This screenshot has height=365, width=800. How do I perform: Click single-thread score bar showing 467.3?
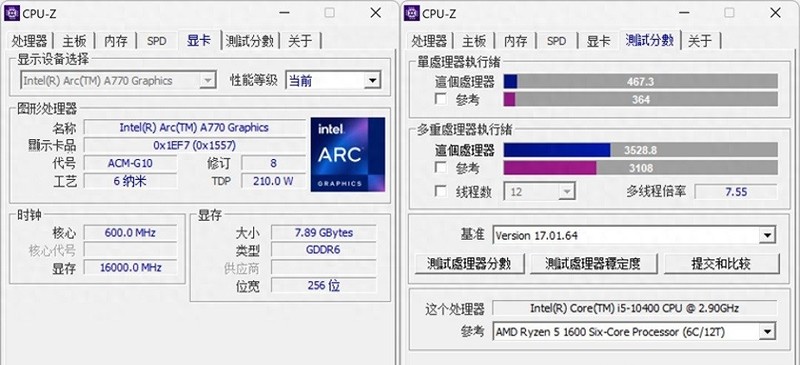tap(641, 82)
